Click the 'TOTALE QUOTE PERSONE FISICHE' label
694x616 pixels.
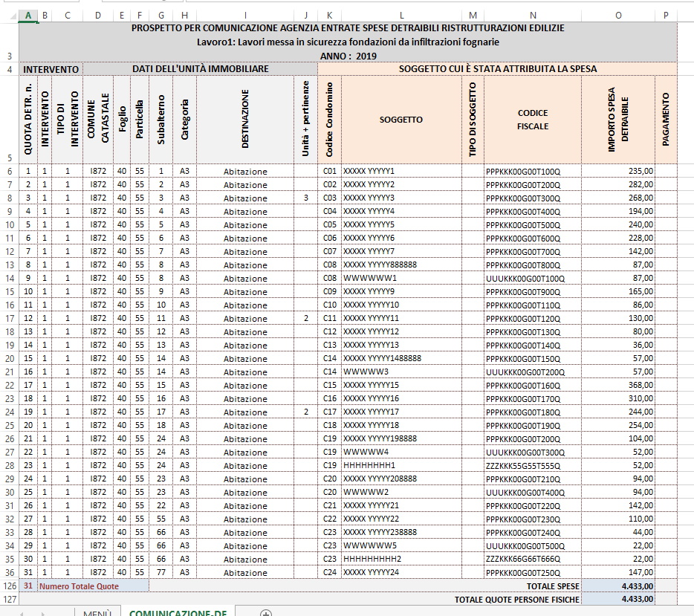(x=517, y=600)
